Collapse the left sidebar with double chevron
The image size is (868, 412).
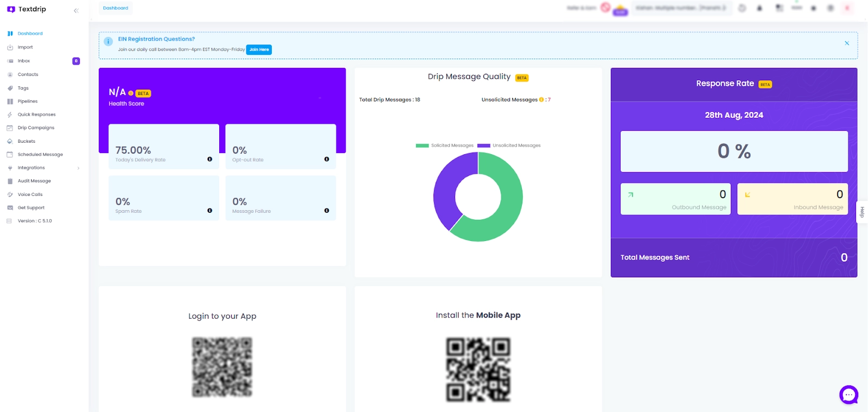76,10
